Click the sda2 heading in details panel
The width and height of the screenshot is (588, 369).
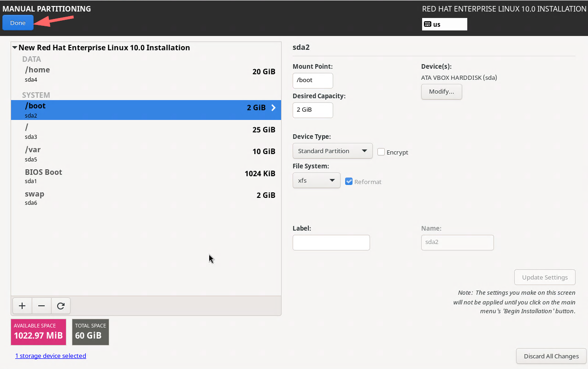301,47
